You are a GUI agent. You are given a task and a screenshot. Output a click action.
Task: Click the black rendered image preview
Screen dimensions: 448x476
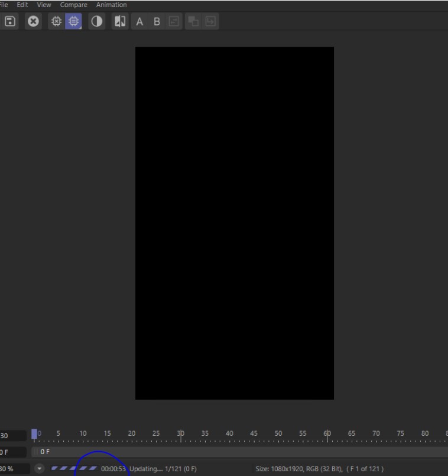click(234, 223)
